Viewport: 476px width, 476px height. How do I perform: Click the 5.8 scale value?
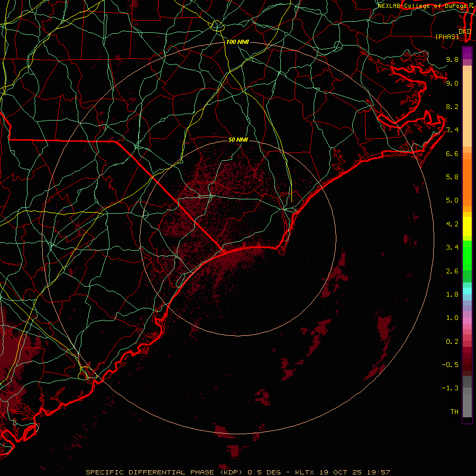click(452, 177)
